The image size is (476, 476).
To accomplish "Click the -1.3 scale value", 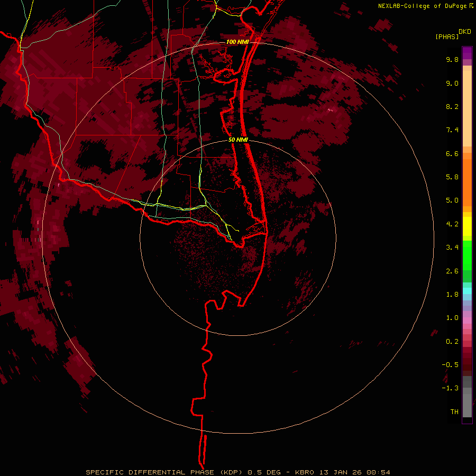I will (x=450, y=388).
